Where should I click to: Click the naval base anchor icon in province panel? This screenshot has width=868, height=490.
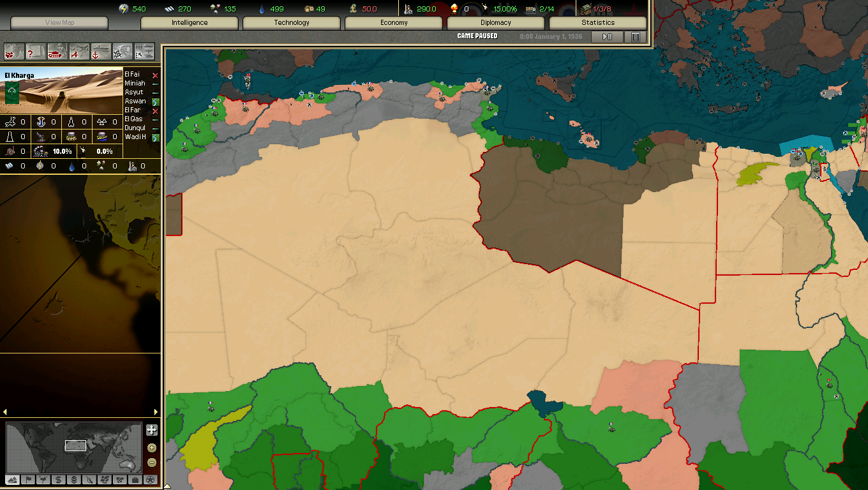[41, 122]
